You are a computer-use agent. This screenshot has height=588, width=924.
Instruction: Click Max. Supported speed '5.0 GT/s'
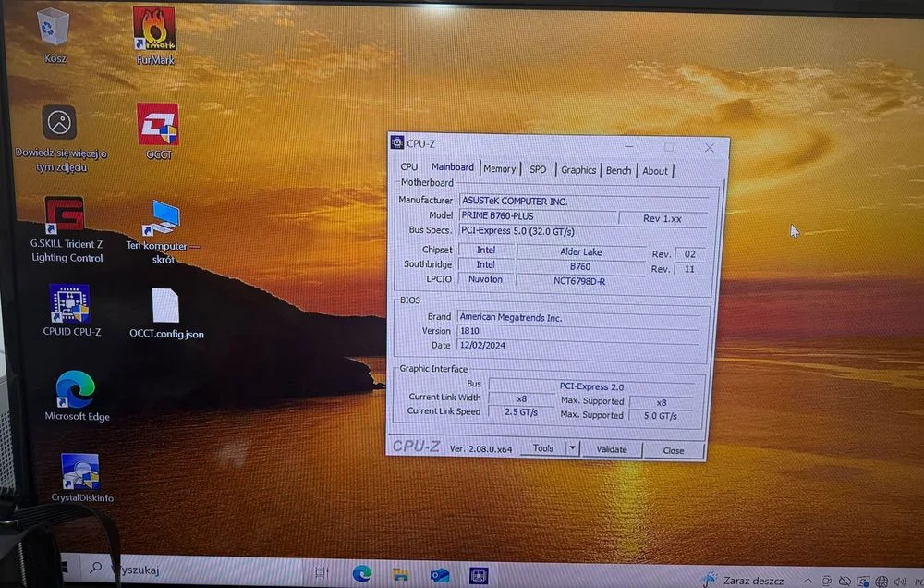[x=661, y=416]
